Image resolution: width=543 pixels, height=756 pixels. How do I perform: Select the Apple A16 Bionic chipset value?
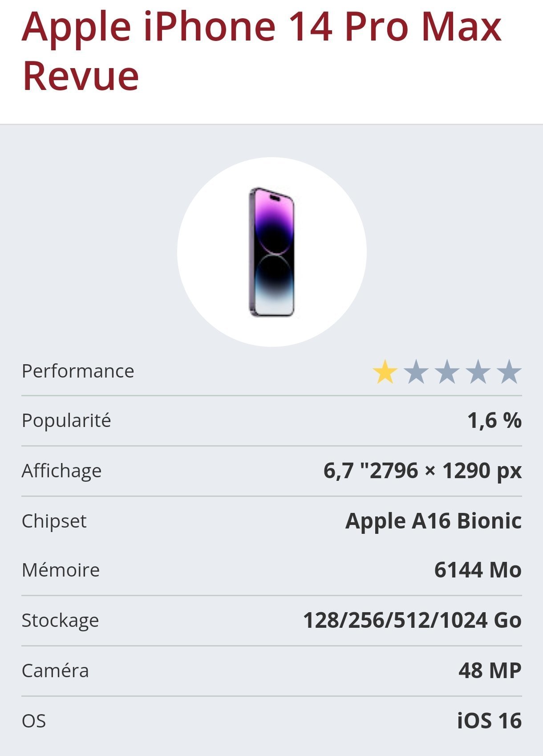pos(433,521)
